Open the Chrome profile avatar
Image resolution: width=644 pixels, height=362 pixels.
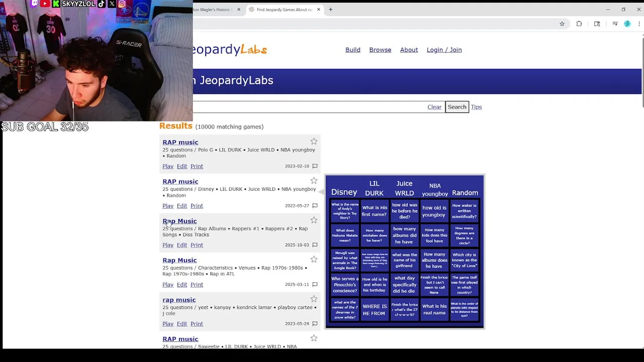pos(627,24)
